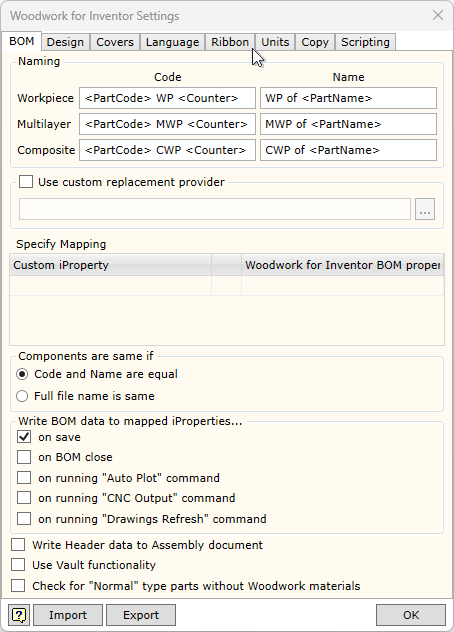Image resolution: width=454 pixels, height=632 pixels.
Task: Switch to the Design tab
Action: (65, 42)
